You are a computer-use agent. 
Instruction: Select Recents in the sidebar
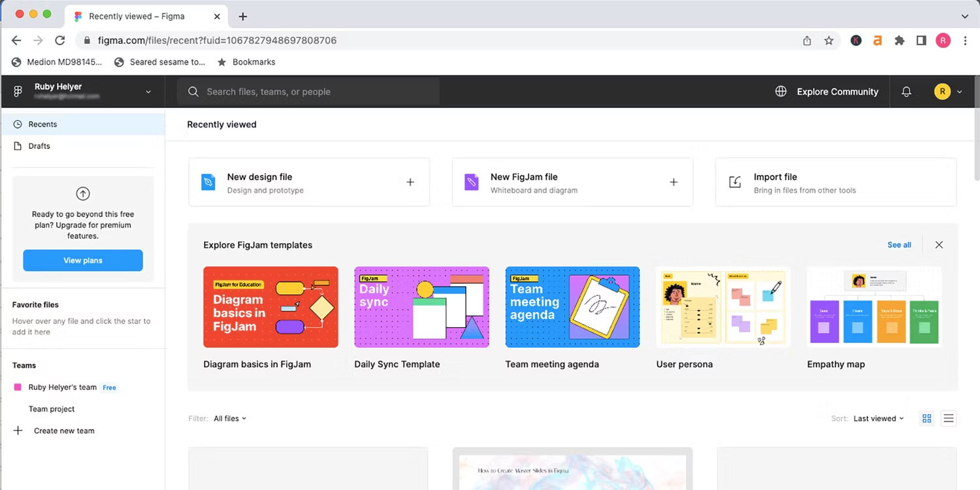pyautogui.click(x=83, y=124)
